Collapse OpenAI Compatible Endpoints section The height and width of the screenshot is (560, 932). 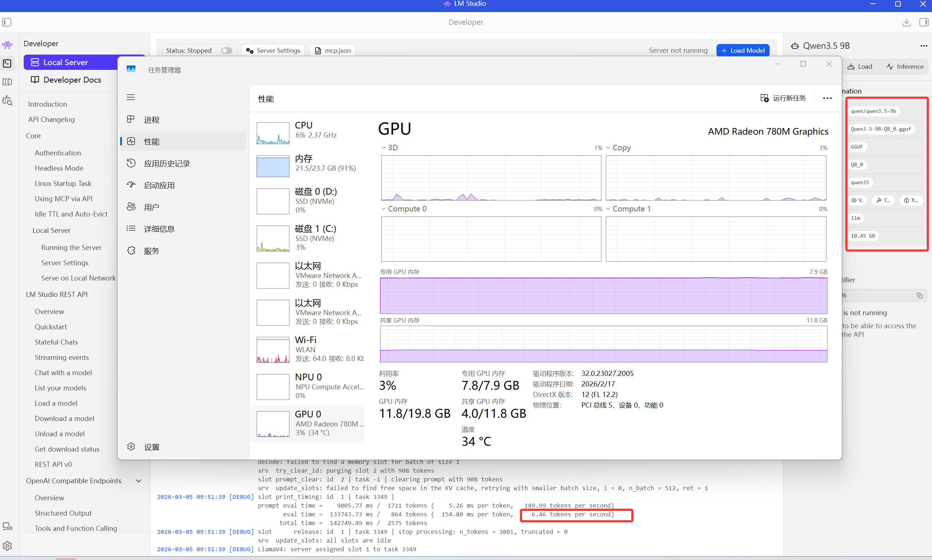click(x=138, y=481)
